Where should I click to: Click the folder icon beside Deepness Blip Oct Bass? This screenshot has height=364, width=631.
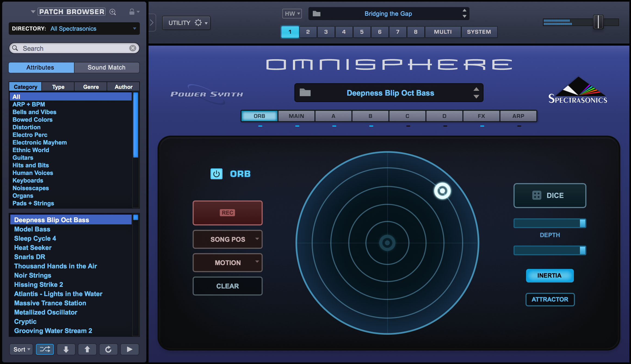point(305,93)
